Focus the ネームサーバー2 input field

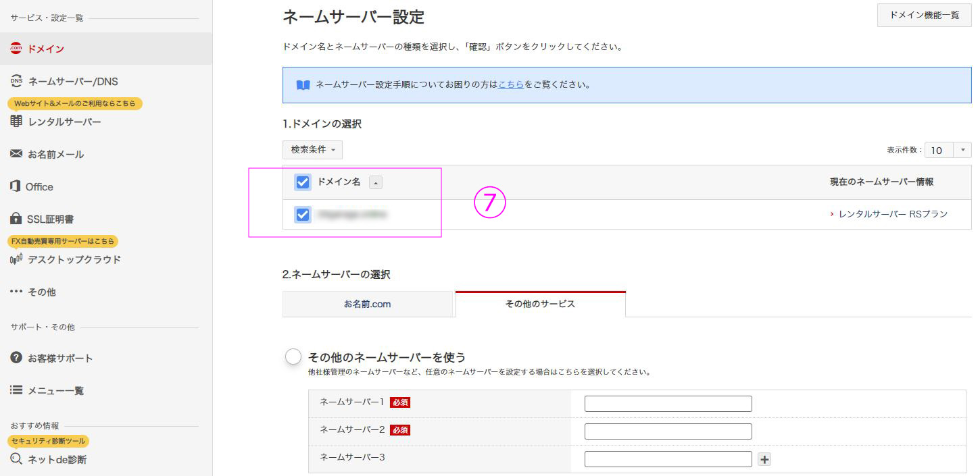668,431
